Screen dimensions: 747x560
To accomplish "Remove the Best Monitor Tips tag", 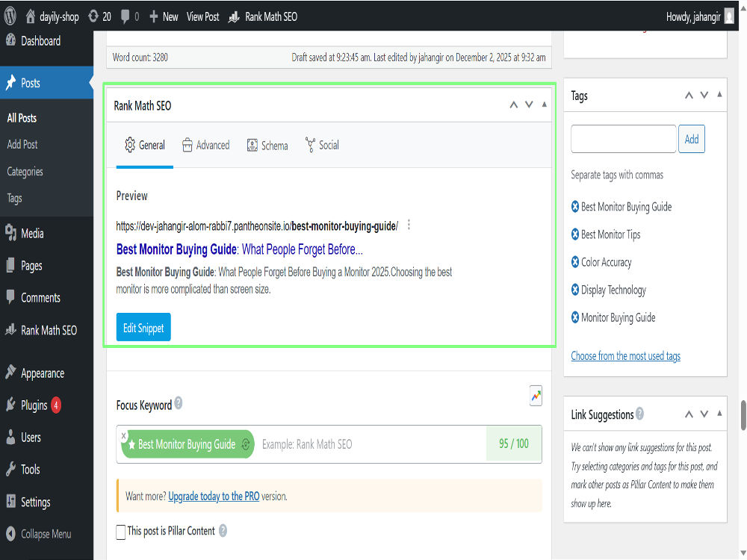I will (575, 234).
